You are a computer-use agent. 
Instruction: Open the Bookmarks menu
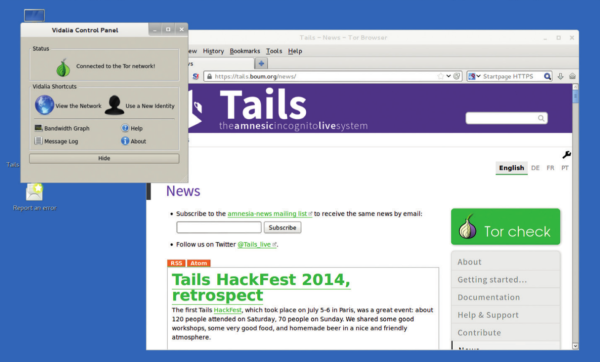click(245, 51)
